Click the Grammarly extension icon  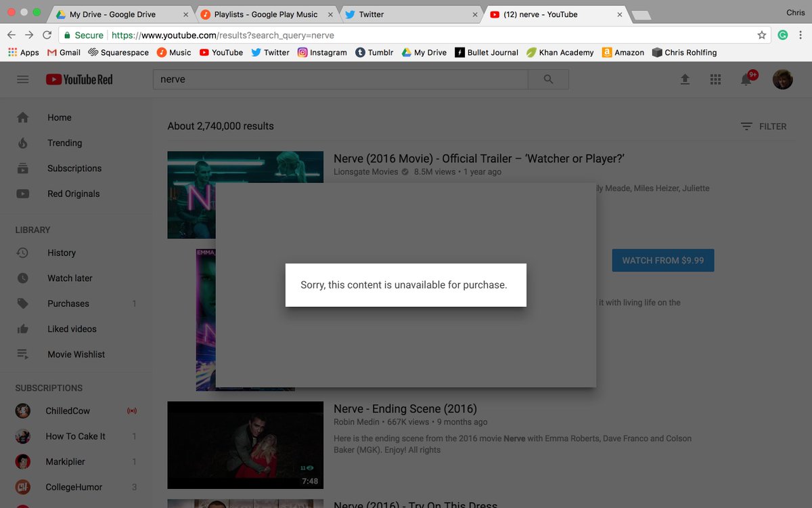click(783, 35)
